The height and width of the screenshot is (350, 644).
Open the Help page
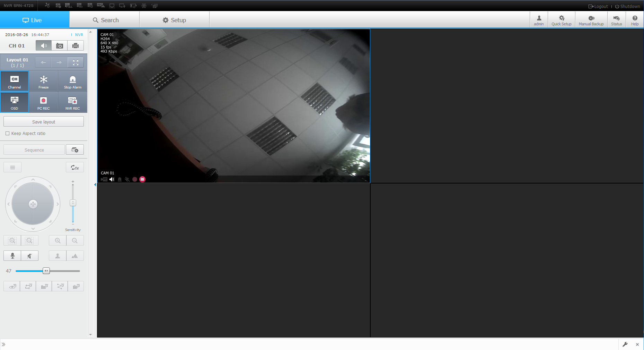[x=635, y=20]
